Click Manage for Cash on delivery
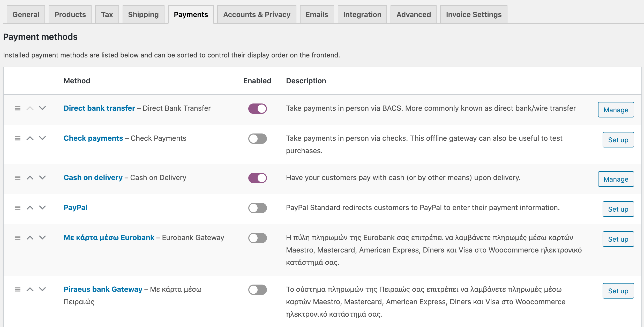 pyautogui.click(x=616, y=179)
